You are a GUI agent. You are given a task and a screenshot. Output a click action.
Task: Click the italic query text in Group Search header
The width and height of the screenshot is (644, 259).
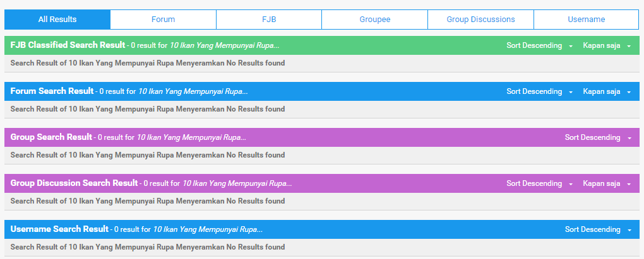point(191,137)
